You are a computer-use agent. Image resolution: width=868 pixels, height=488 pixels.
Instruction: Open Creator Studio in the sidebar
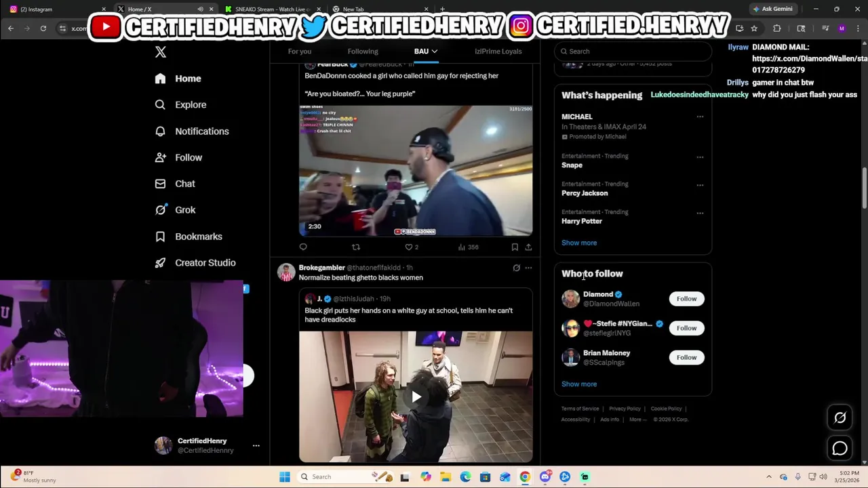coord(195,263)
